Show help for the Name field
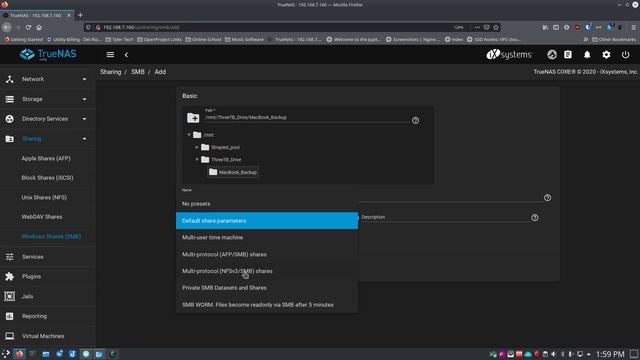640x360 pixels. click(547, 198)
